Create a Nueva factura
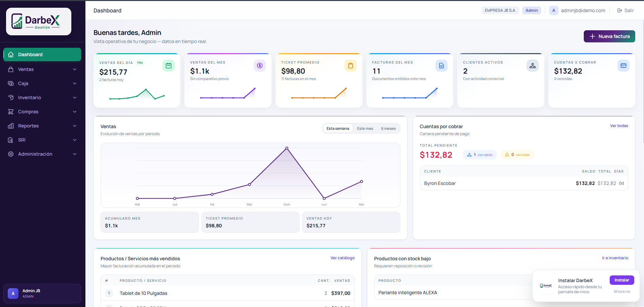The image size is (644, 307). click(609, 36)
